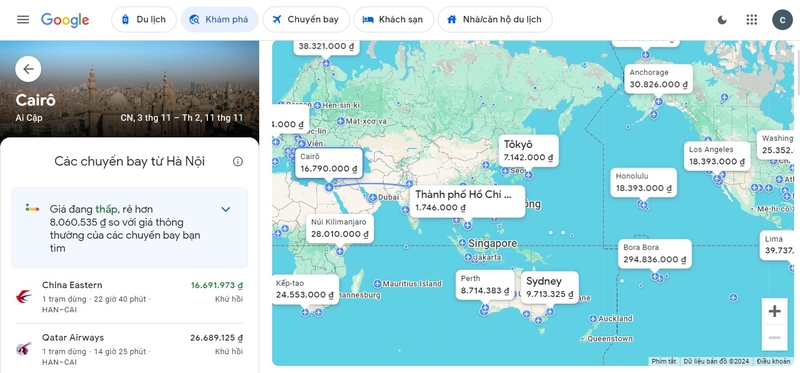
Task: Click the Dubai airport marker
Action: pos(373,197)
